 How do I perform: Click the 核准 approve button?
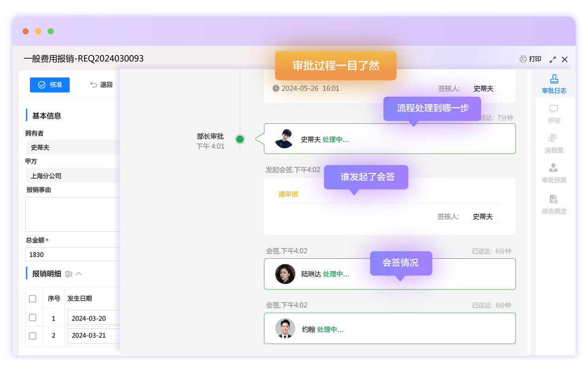(50, 85)
